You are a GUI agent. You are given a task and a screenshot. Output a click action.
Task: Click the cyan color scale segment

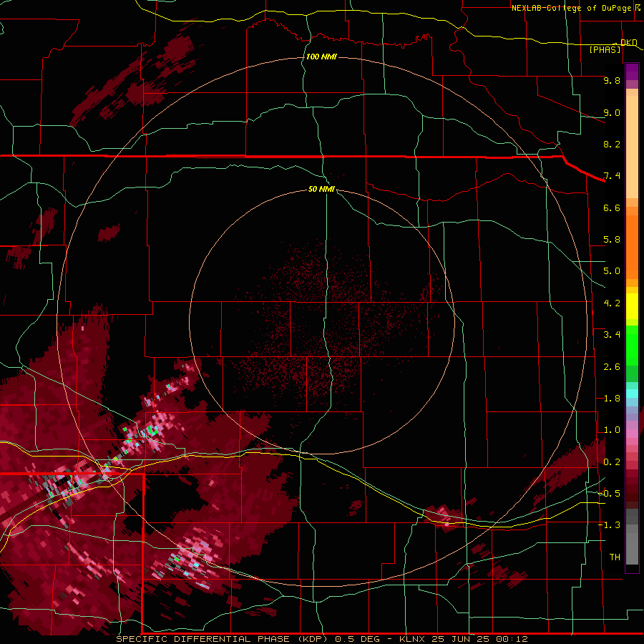(632, 394)
